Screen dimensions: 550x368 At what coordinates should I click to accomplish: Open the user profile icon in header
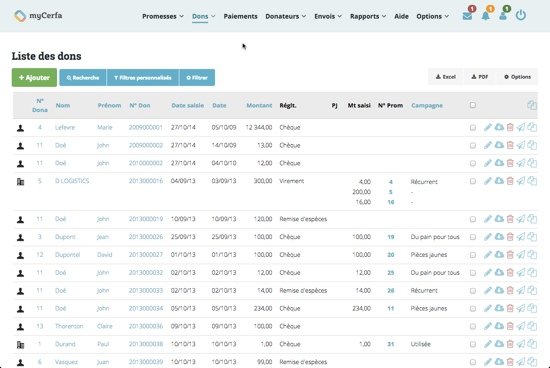(503, 16)
